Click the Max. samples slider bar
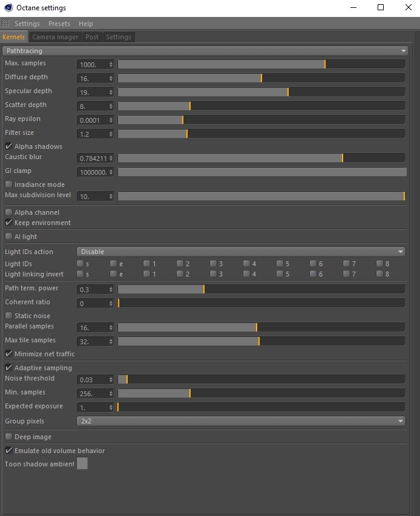Image resolution: width=420 pixels, height=516 pixels. [261, 64]
